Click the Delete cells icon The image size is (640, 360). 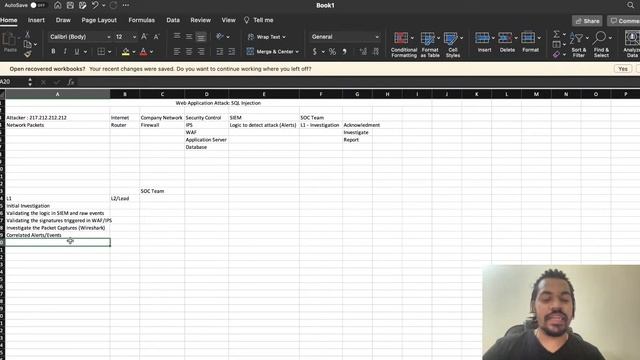505,38
